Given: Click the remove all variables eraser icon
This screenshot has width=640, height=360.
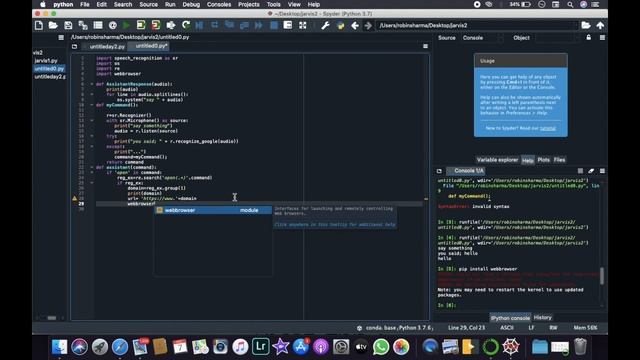Looking at the screenshot, I should tap(591, 171).
